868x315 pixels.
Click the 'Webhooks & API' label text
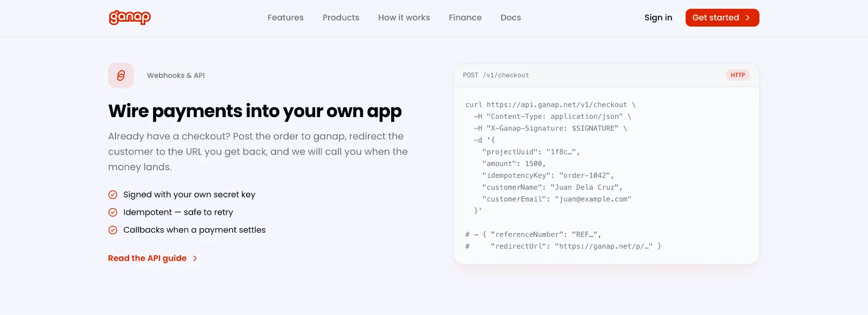coord(176,75)
